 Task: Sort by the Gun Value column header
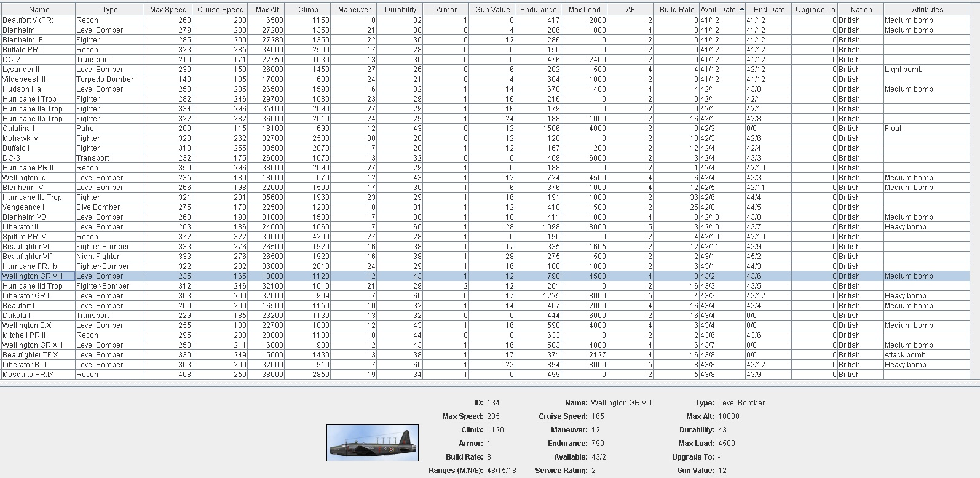point(492,9)
